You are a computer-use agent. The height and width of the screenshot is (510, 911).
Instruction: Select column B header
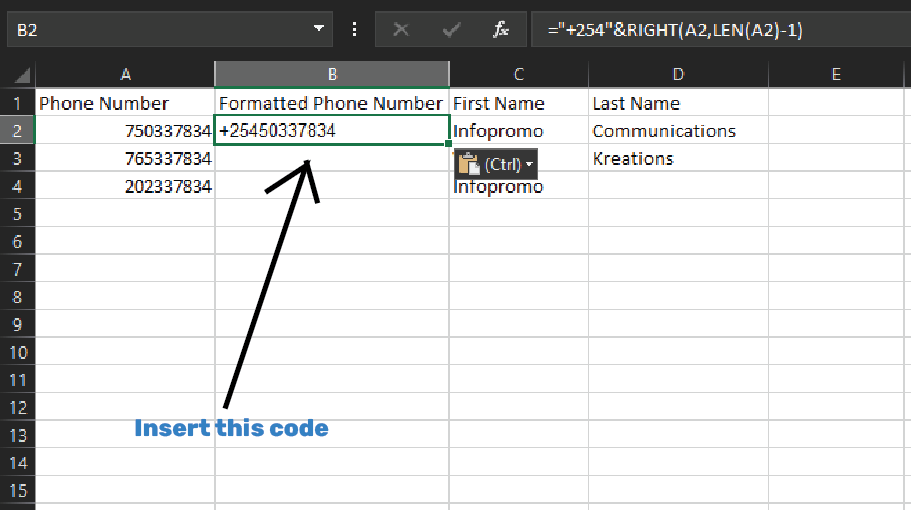pos(332,74)
